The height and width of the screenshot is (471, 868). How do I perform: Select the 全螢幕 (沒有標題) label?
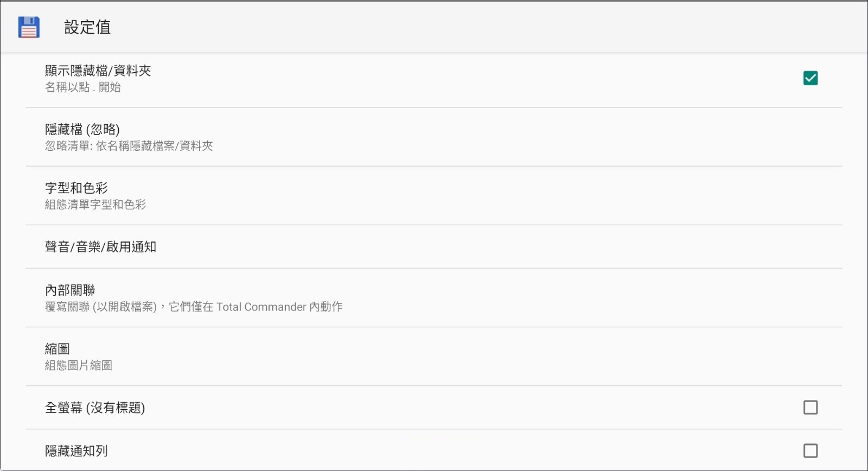(95, 408)
